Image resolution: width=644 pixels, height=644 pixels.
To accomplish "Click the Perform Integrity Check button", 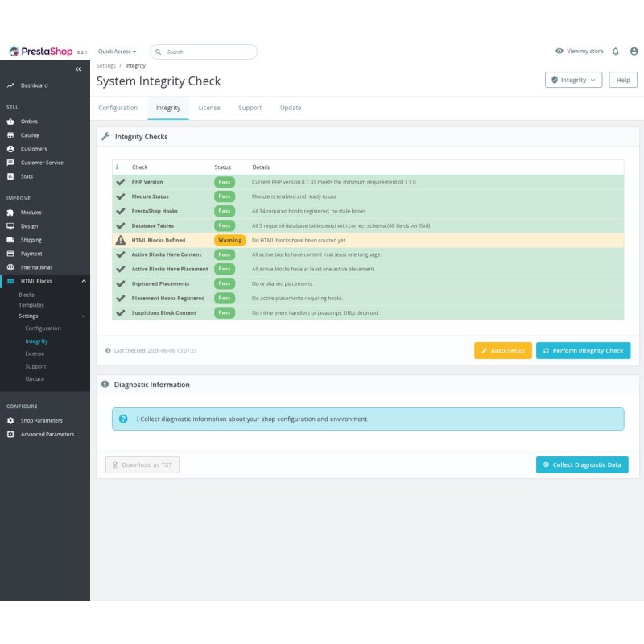I will point(583,351).
